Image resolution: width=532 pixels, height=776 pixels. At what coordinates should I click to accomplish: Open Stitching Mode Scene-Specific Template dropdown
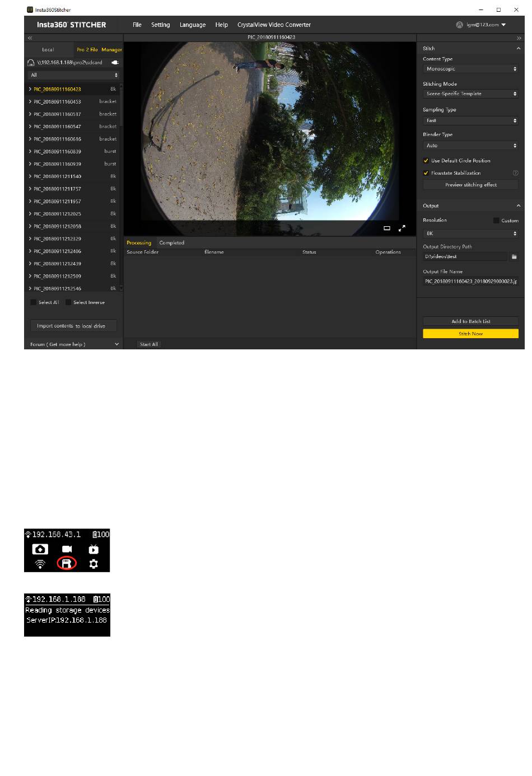tap(471, 94)
